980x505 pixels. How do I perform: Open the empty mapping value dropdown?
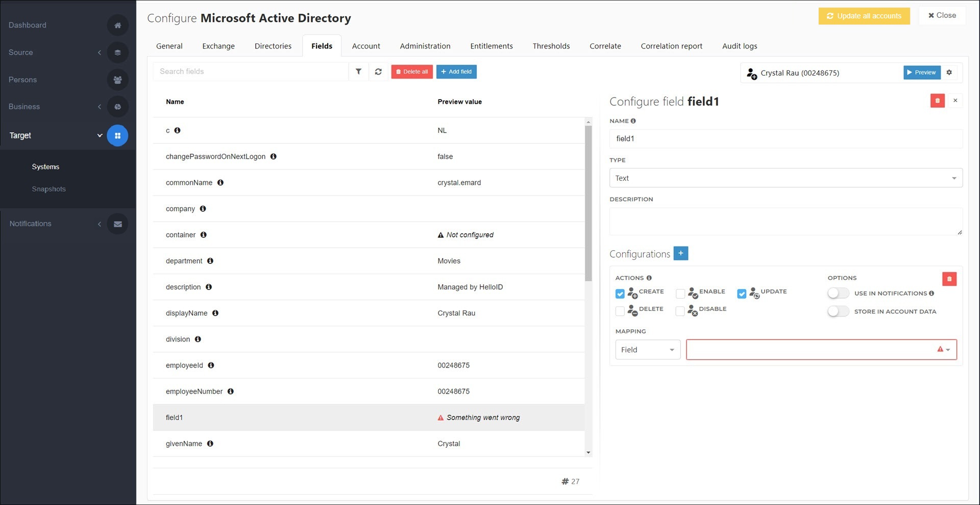click(x=821, y=350)
